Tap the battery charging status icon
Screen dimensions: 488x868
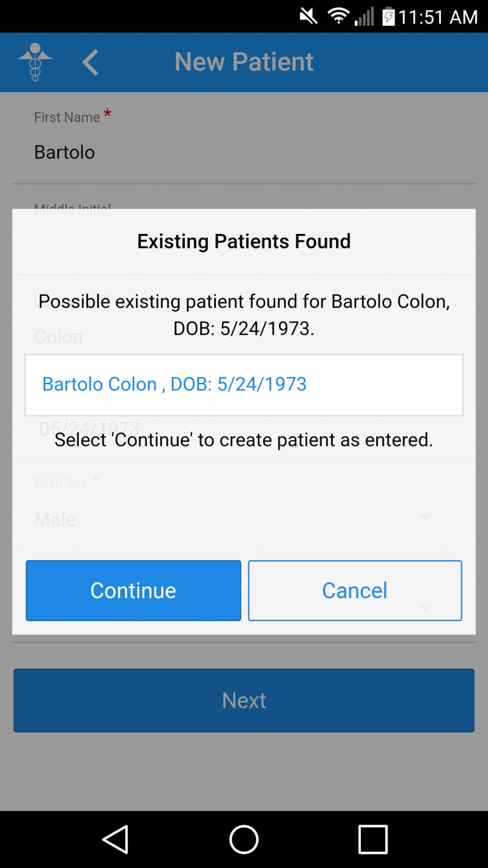pos(388,17)
